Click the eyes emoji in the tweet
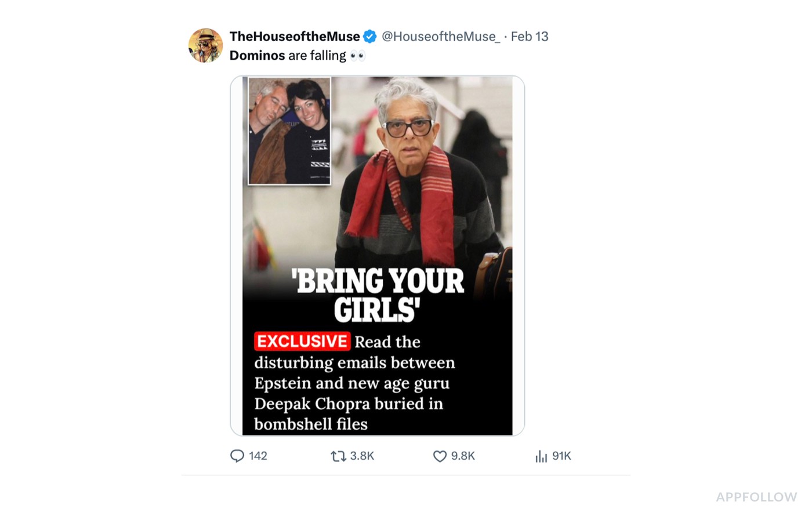The width and height of the screenshot is (812, 516). point(358,56)
